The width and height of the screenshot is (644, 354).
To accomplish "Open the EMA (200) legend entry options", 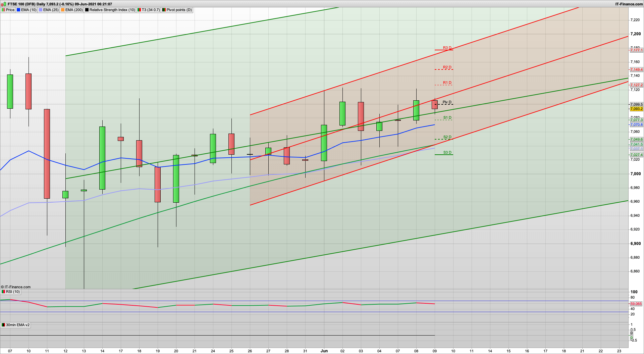I will click(x=72, y=10).
